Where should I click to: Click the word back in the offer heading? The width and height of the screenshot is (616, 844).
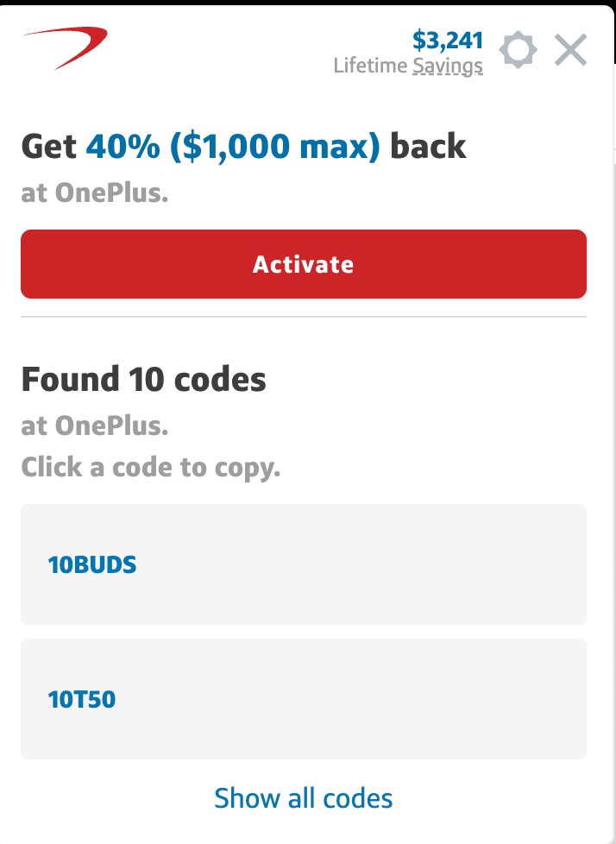[x=428, y=147]
